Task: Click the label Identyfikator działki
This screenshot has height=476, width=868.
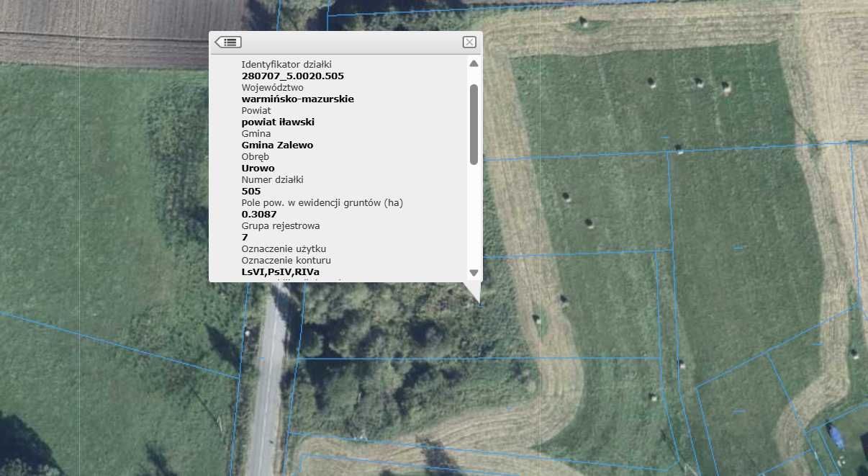Action: (286, 64)
